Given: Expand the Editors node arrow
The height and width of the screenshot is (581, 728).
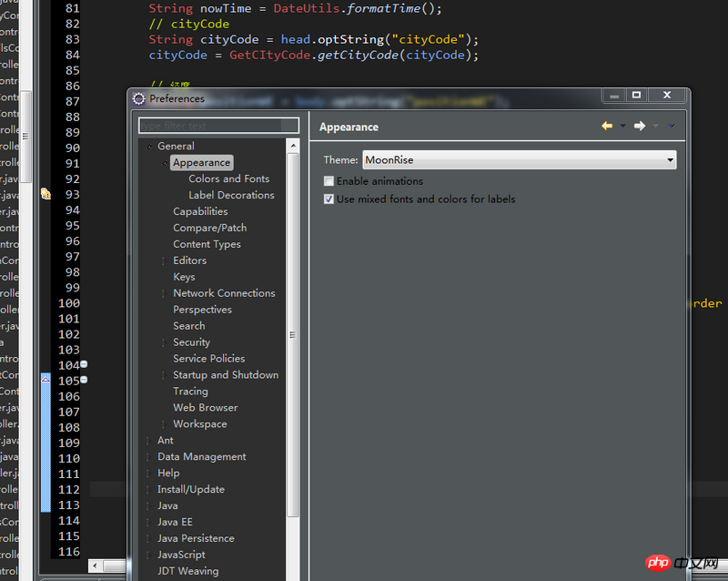Looking at the screenshot, I should pyautogui.click(x=164, y=260).
